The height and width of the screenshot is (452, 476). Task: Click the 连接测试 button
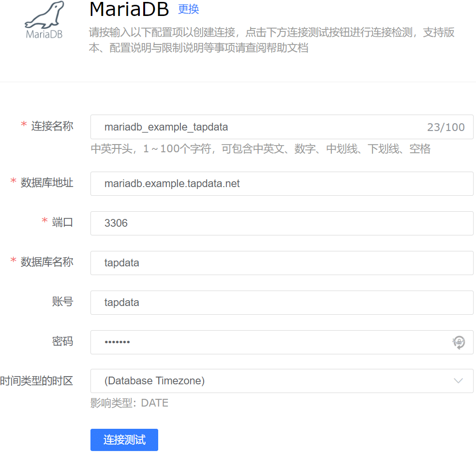[x=124, y=440]
